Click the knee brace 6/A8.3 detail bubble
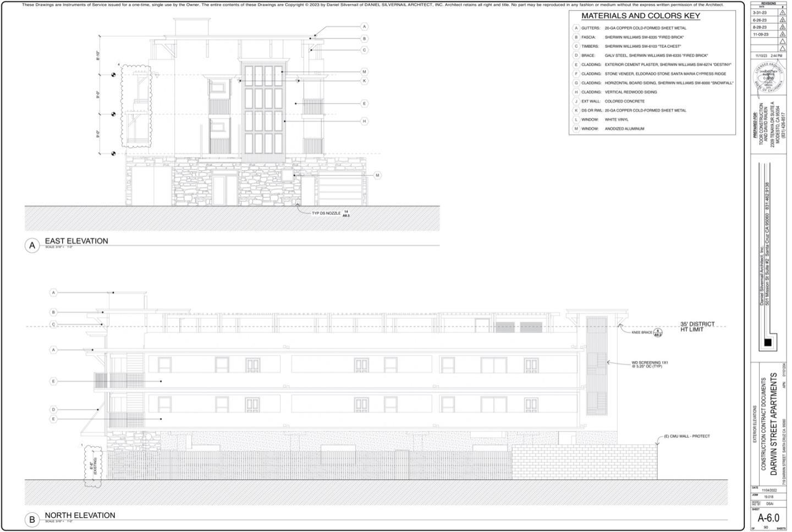Image resolution: width=792 pixels, height=532 pixels. click(x=658, y=332)
